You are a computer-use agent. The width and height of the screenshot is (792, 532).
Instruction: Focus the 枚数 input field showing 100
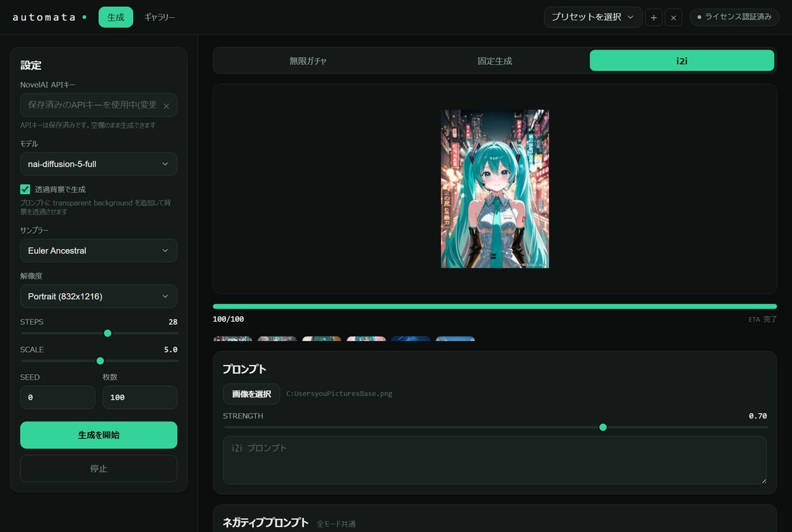[140, 397]
